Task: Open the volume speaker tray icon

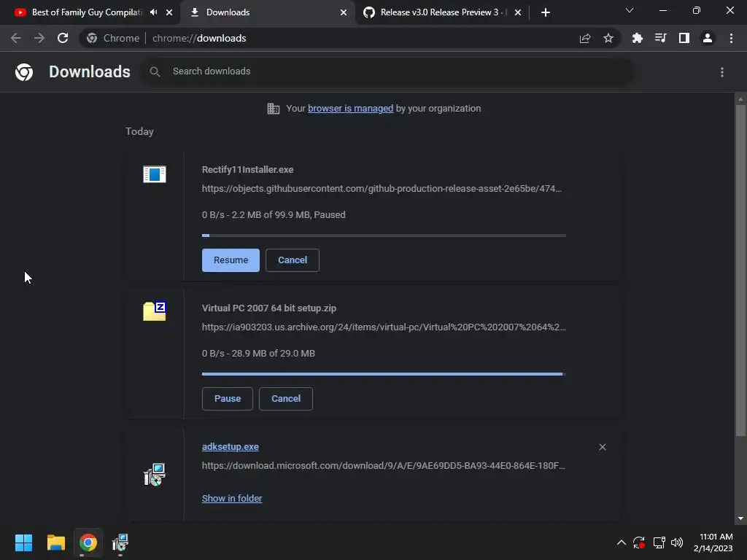Action: (x=676, y=542)
